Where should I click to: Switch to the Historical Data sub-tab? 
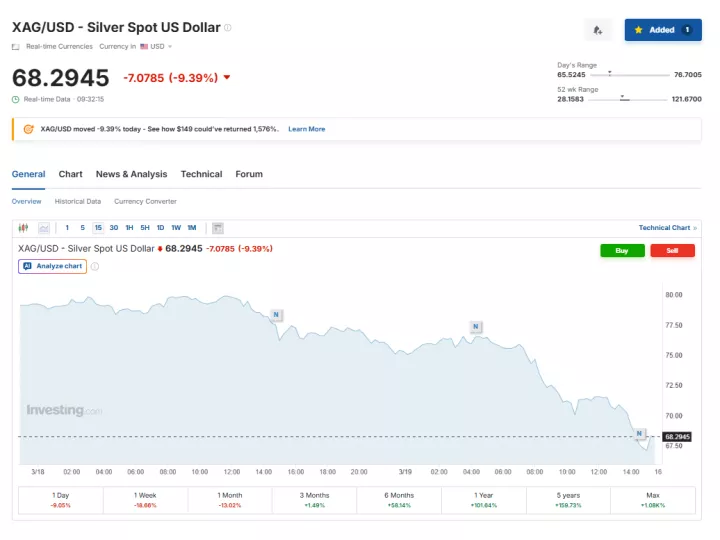pos(77,201)
